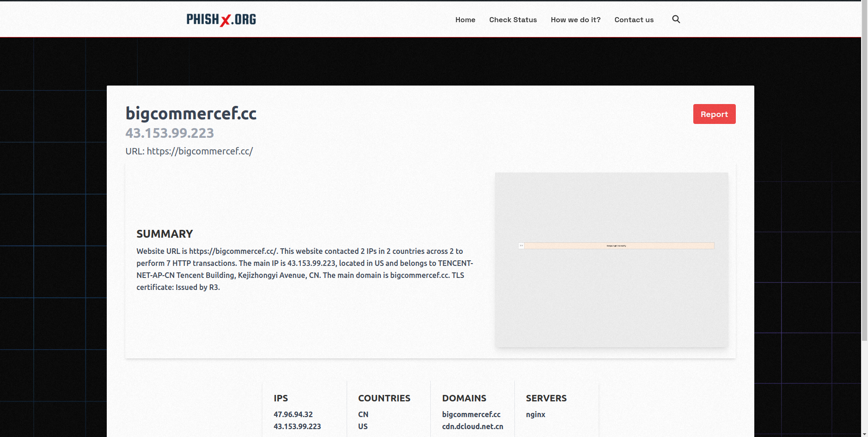Viewport: 868px width, 437px height.
Task: Click the IPS column heading
Action: [281, 398]
